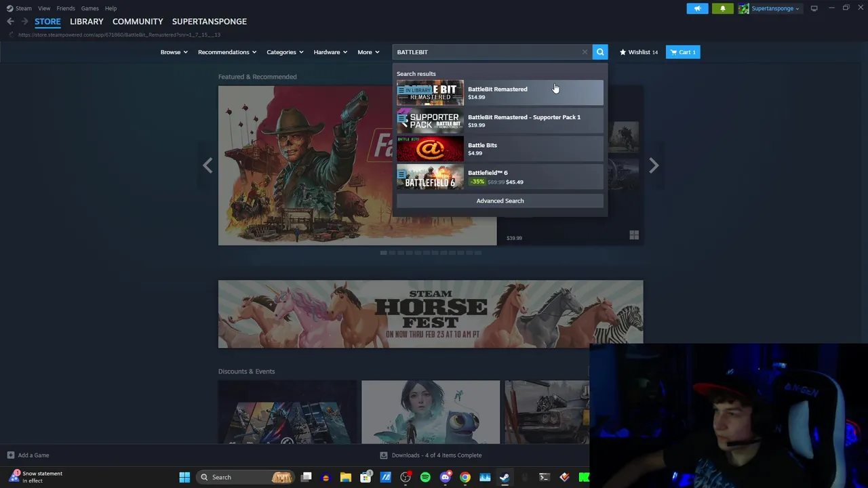
Task: Open Google Chrome from the taskbar
Action: (x=465, y=477)
